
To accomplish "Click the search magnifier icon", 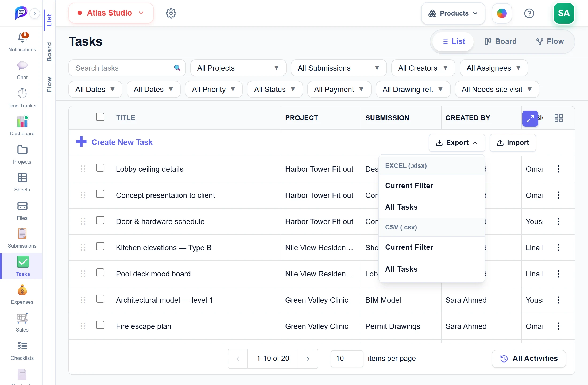I will (x=177, y=68).
